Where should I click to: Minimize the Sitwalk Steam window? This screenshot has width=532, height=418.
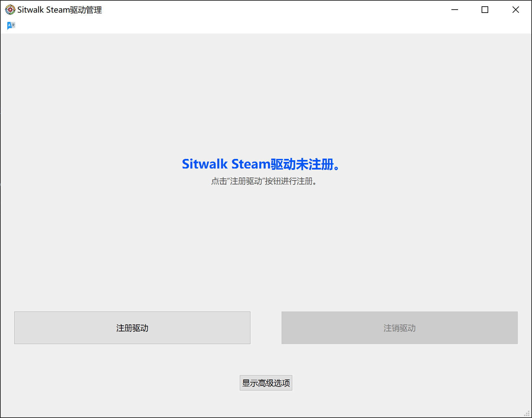click(455, 10)
